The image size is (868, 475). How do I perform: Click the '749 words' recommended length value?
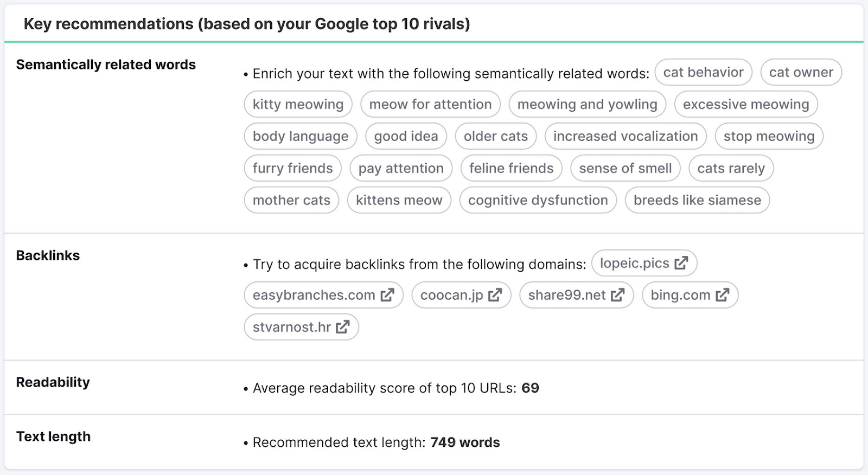click(x=465, y=442)
